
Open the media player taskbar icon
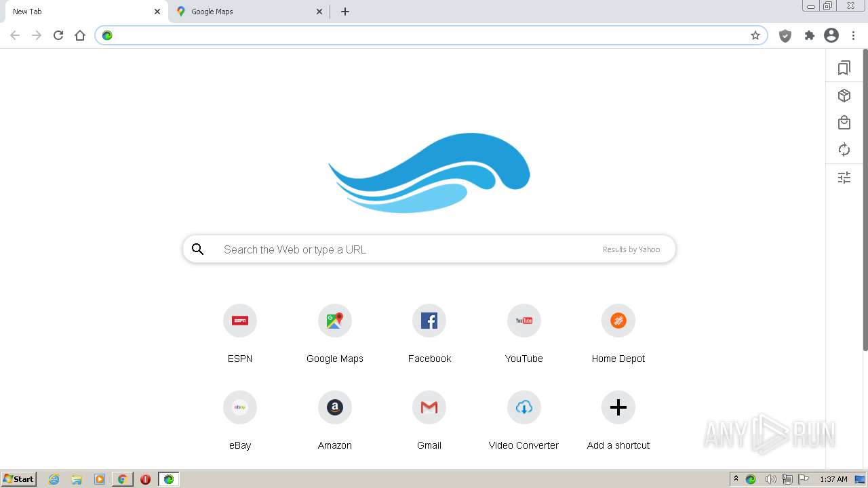tap(100, 479)
